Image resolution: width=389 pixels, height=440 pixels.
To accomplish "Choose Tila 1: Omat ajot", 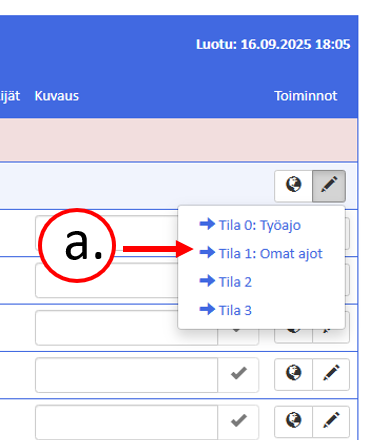I will pyautogui.click(x=261, y=253).
